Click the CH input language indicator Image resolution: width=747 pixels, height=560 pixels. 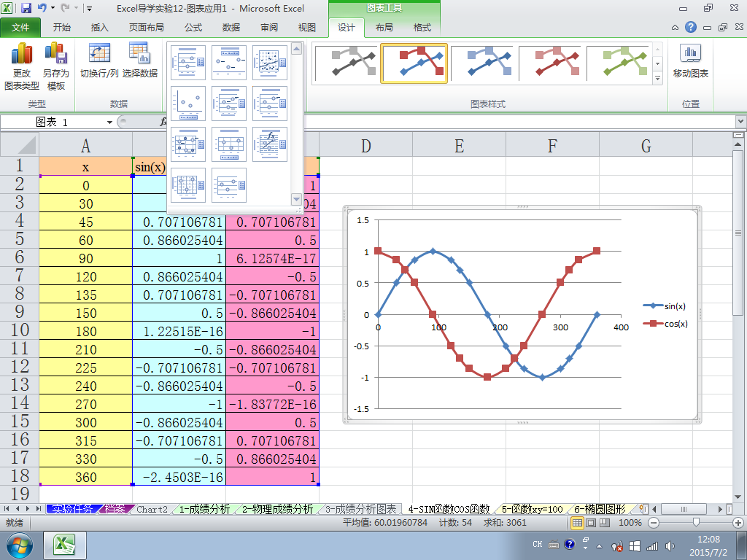coord(537,544)
